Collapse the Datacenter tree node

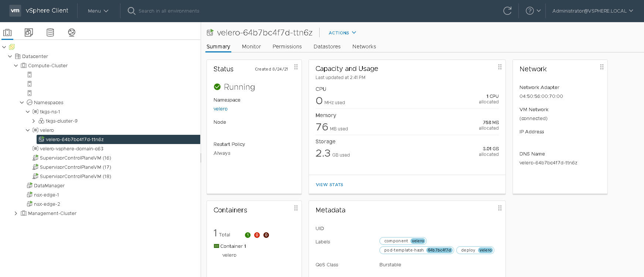10,56
